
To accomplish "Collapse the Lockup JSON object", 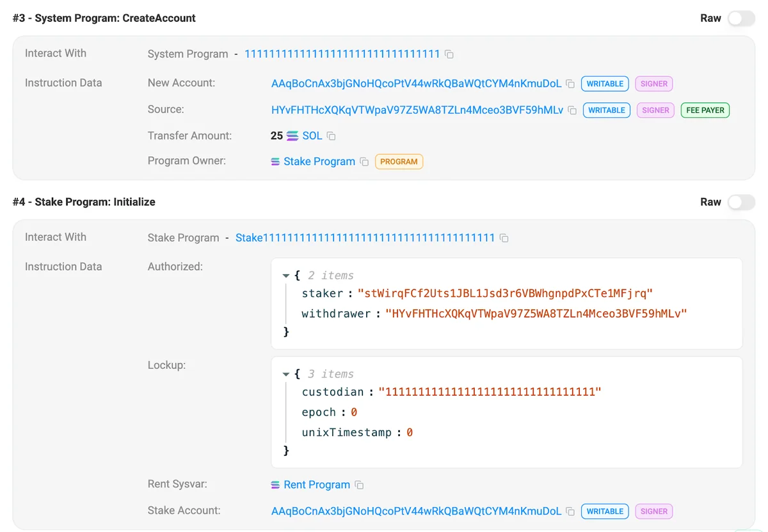I will click(x=286, y=374).
